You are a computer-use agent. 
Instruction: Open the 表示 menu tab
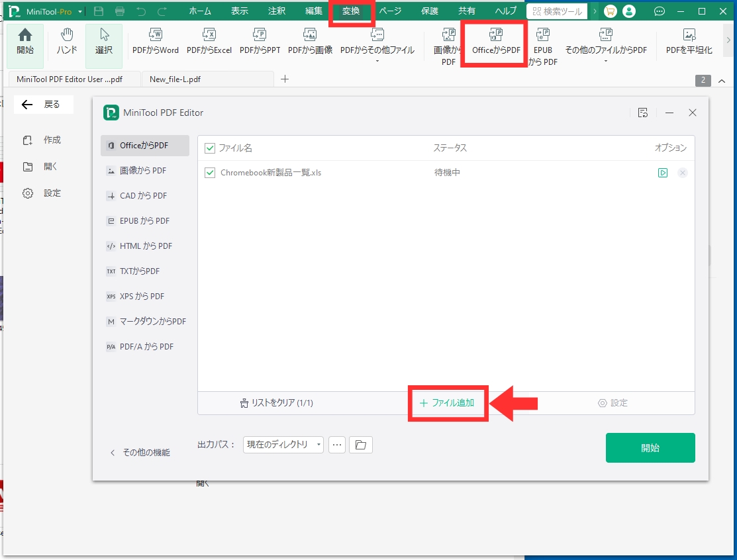click(x=239, y=11)
